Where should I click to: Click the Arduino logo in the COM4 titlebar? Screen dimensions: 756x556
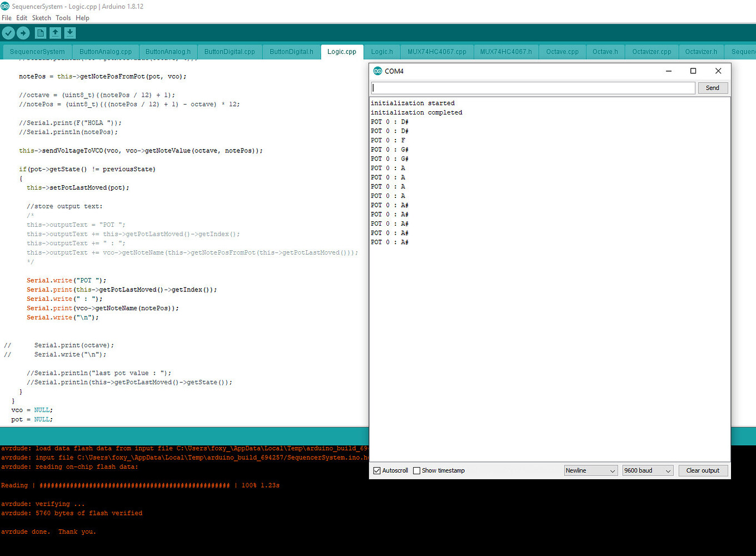(377, 71)
